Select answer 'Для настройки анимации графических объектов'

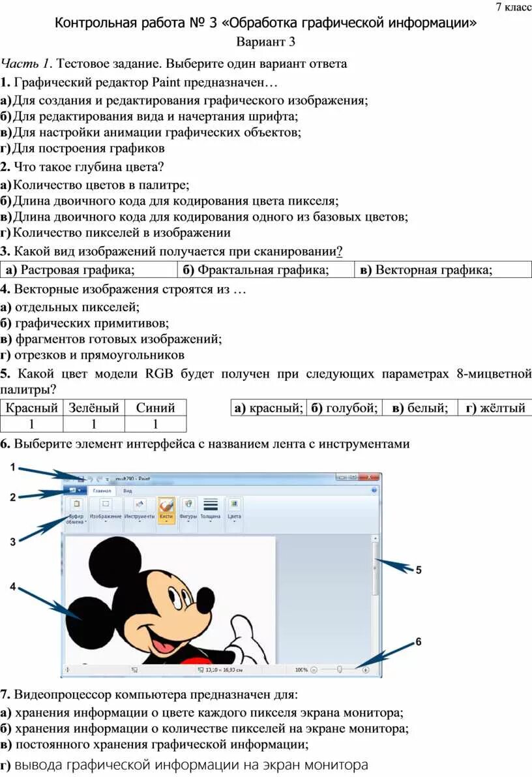tap(151, 132)
